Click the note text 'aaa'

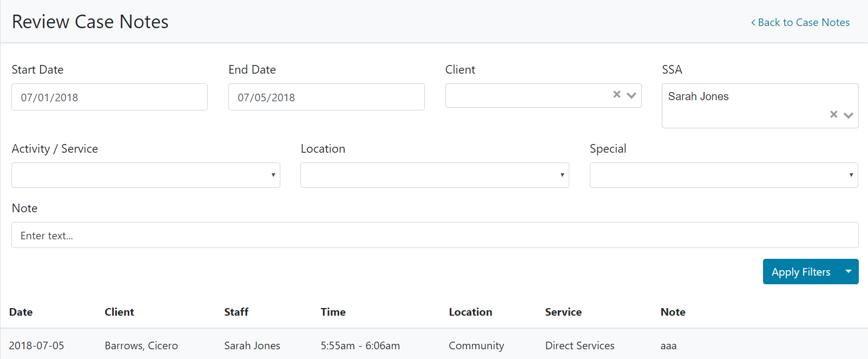coord(668,345)
